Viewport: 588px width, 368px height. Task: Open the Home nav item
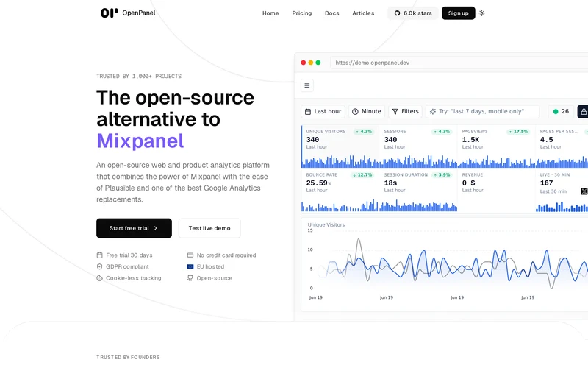[x=270, y=13]
